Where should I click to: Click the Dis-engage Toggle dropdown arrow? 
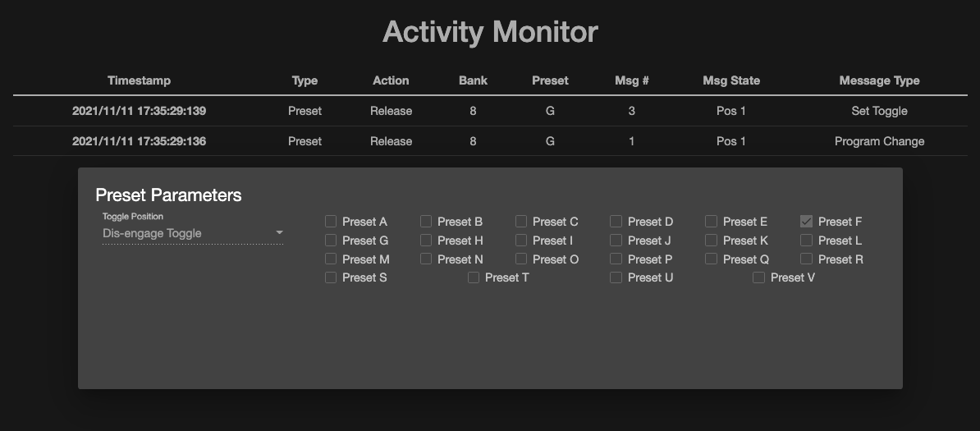(x=279, y=233)
